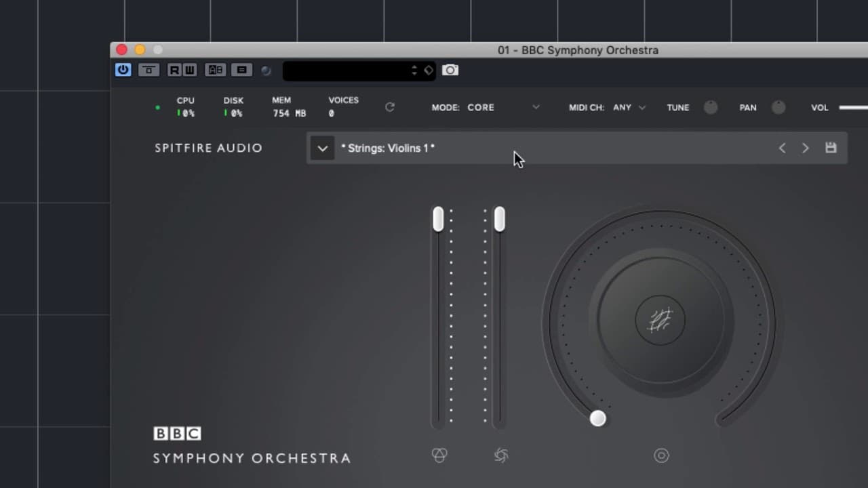868x488 pixels.
Task: Click the aperture icon below right slider
Action: tap(501, 455)
